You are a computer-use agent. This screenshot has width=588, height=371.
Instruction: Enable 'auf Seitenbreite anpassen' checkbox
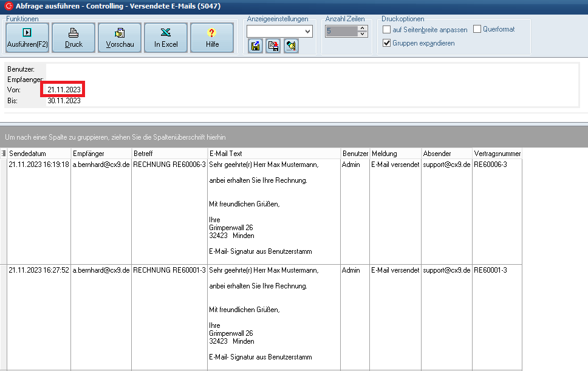tap(387, 30)
